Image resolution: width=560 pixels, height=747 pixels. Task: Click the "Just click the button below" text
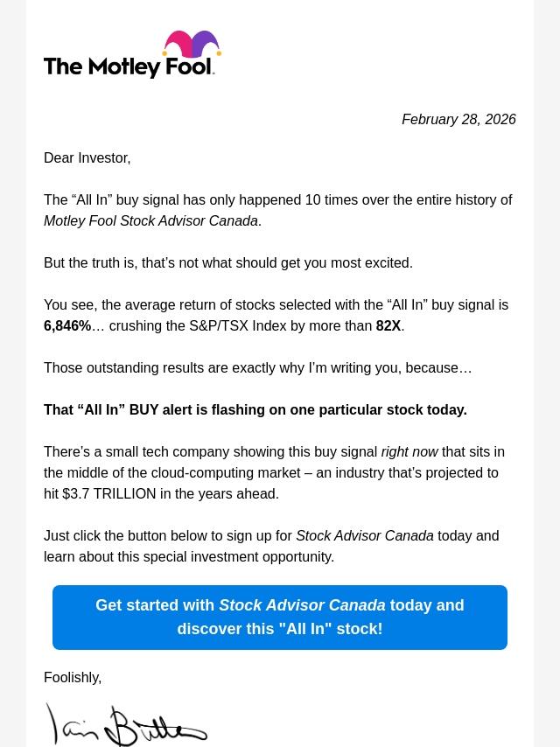pyautogui.click(x=168, y=535)
